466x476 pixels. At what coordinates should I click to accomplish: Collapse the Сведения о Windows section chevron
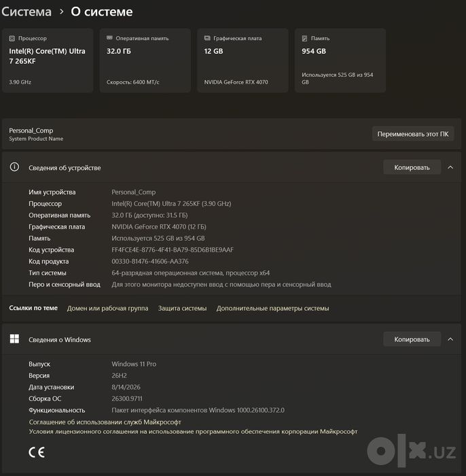[x=450, y=339]
